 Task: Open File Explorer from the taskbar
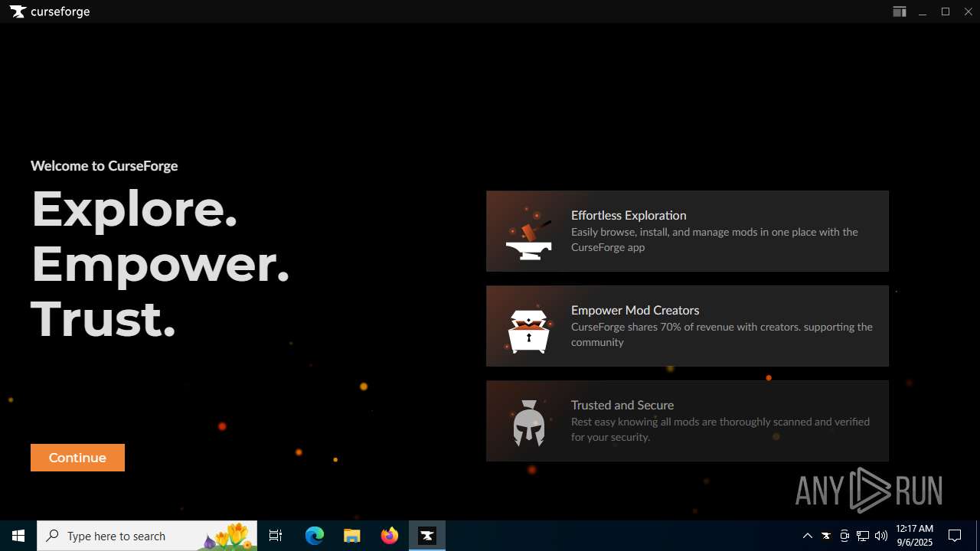[352, 536]
